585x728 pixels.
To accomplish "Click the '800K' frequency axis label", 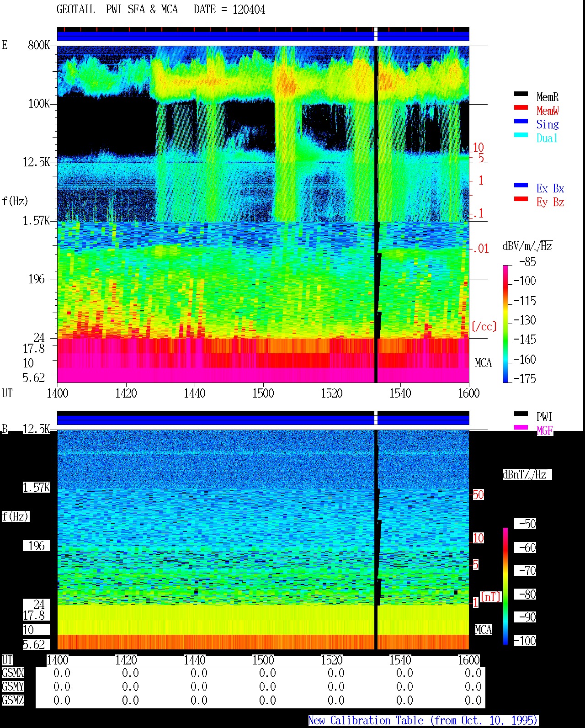I will 39,45.
